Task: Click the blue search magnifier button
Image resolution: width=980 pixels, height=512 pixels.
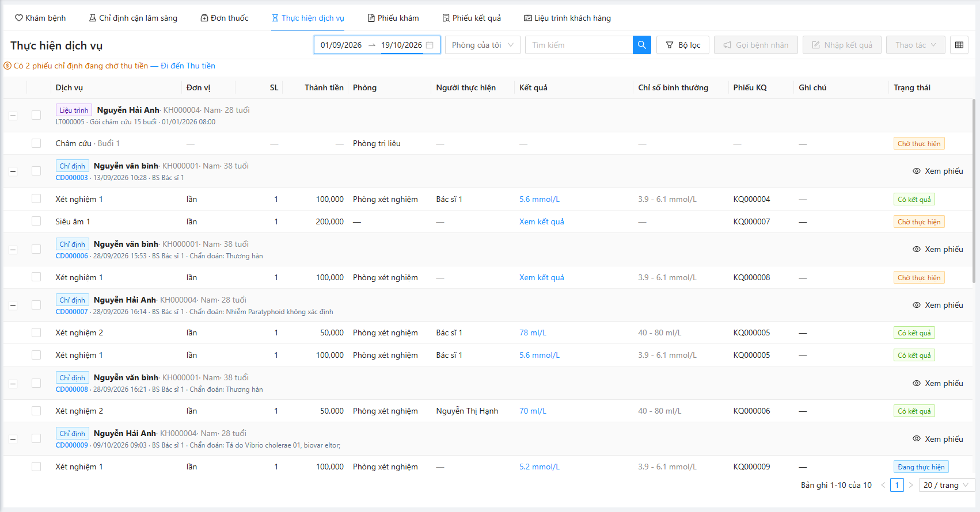Action: (641, 45)
